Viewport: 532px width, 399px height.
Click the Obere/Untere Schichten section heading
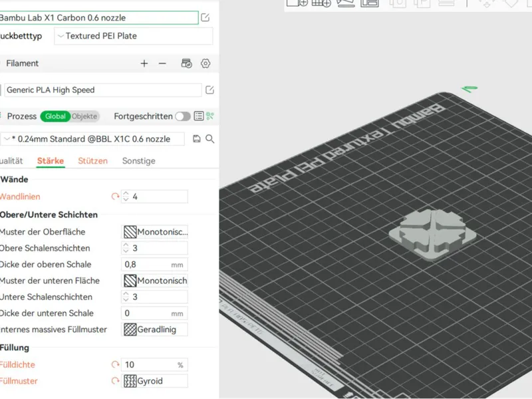[49, 214]
